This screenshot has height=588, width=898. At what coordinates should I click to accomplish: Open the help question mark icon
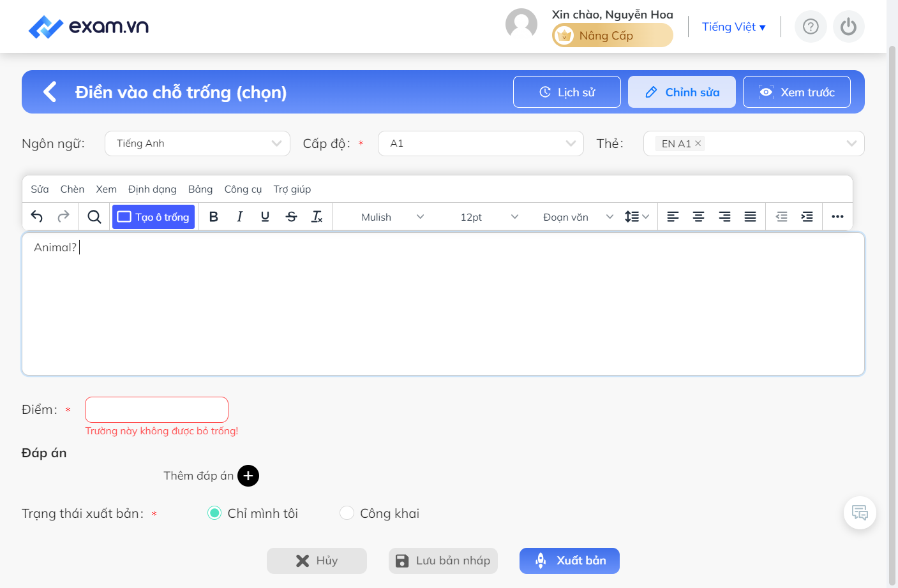coord(811,27)
